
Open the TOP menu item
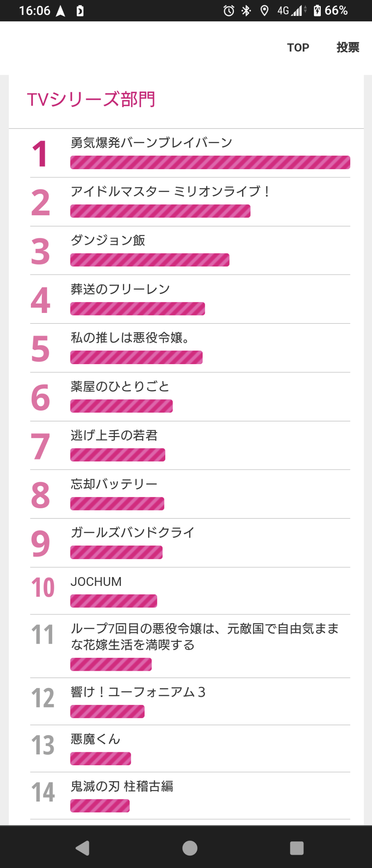pyautogui.click(x=298, y=48)
